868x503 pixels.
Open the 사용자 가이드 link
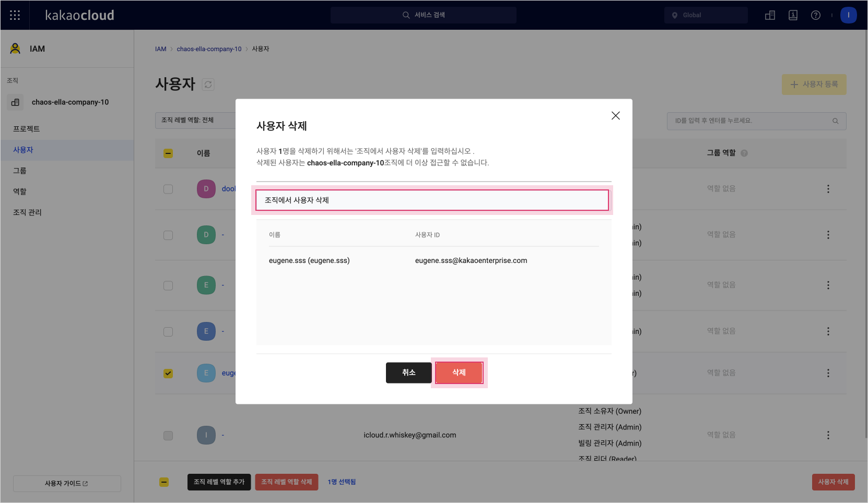coord(67,484)
